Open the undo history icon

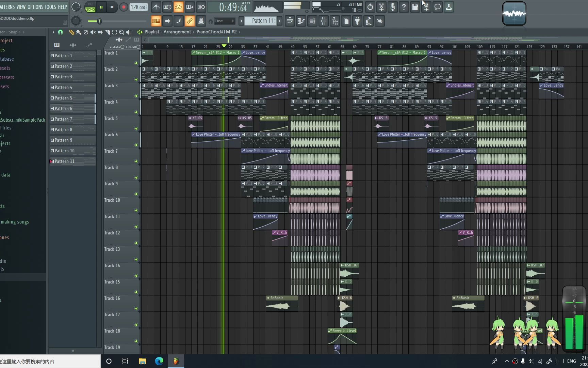370,7
